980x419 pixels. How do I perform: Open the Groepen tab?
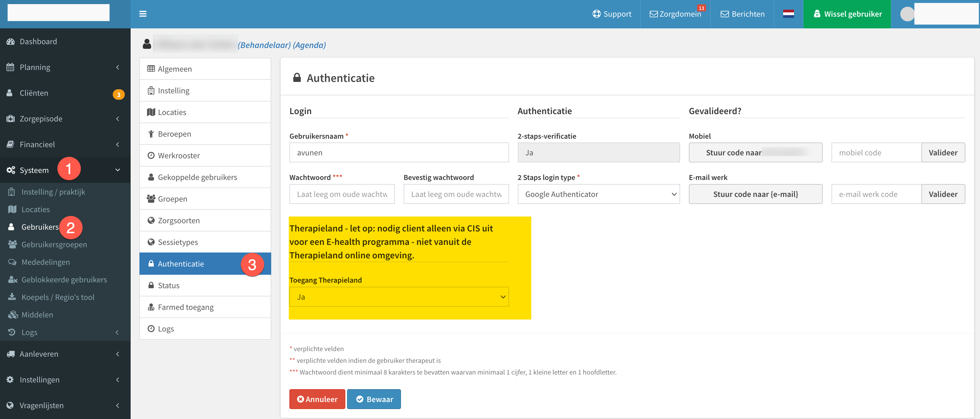[x=205, y=199]
